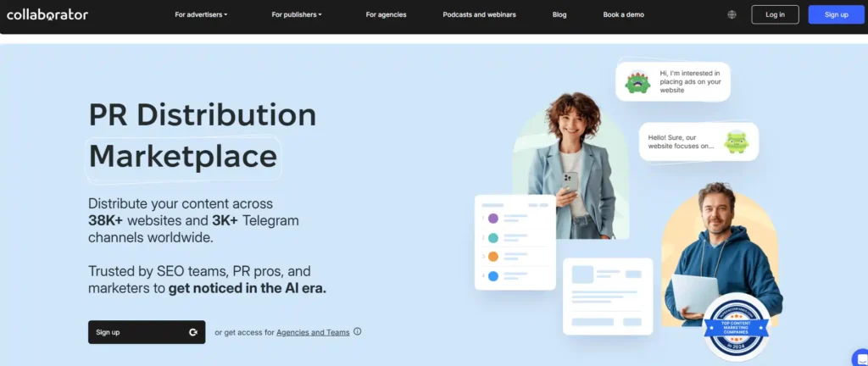Click the light green monster avatar in the second chat bubble

736,141
